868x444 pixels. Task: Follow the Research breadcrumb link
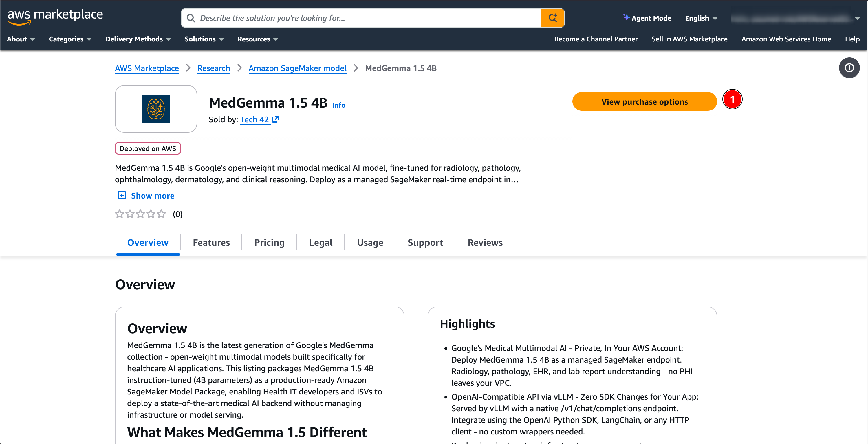click(x=214, y=68)
